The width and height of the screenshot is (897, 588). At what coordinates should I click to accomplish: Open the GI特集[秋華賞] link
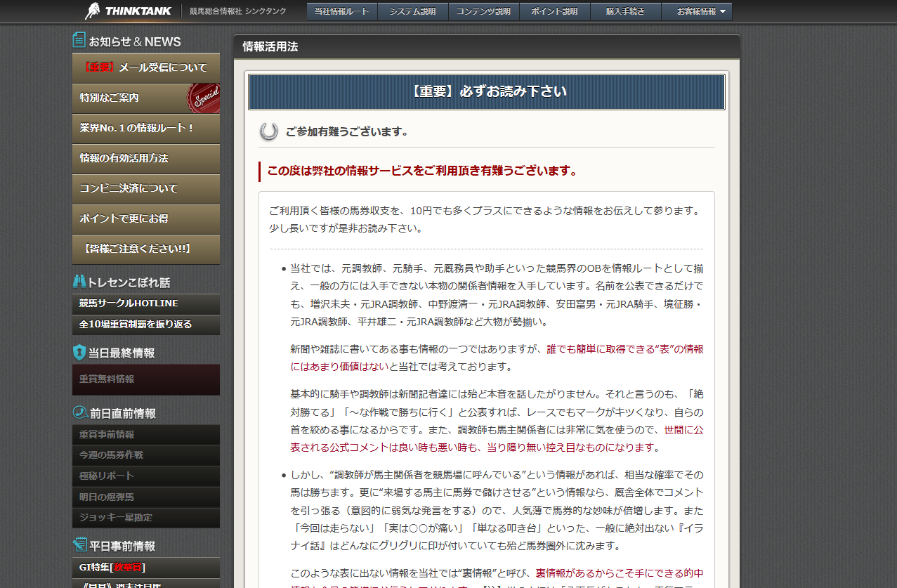click(146, 568)
